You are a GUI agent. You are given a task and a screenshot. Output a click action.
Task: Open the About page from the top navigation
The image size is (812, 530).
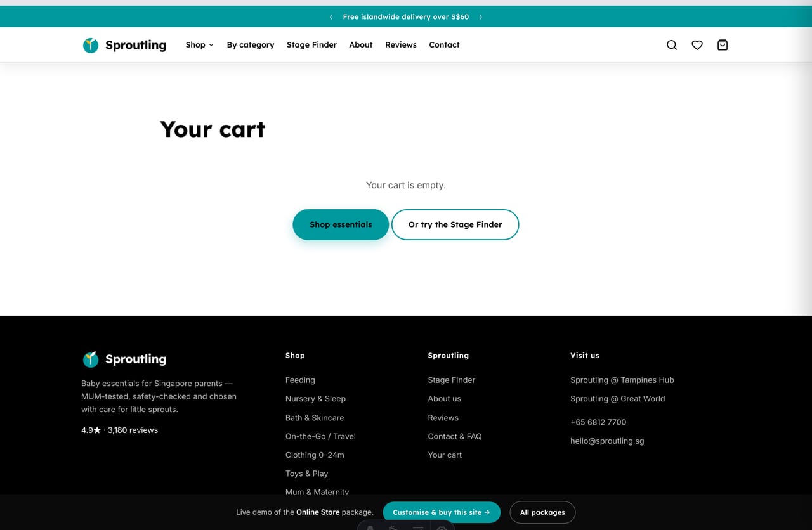[x=361, y=45]
